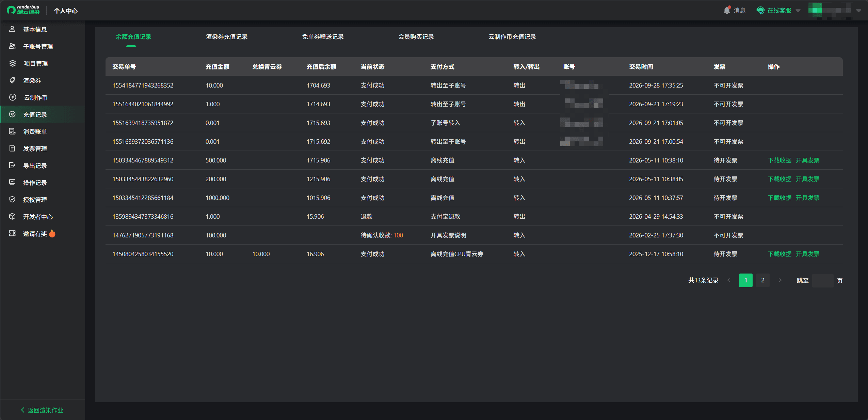This screenshot has width=868, height=420.
Task: Click the 交易时间 column header
Action: (x=641, y=67)
